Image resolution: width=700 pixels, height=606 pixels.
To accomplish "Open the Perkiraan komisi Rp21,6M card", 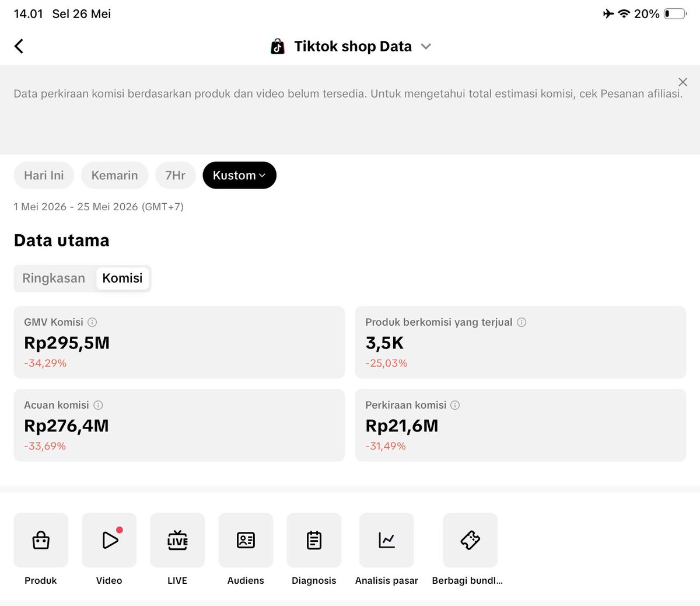I will tap(520, 425).
